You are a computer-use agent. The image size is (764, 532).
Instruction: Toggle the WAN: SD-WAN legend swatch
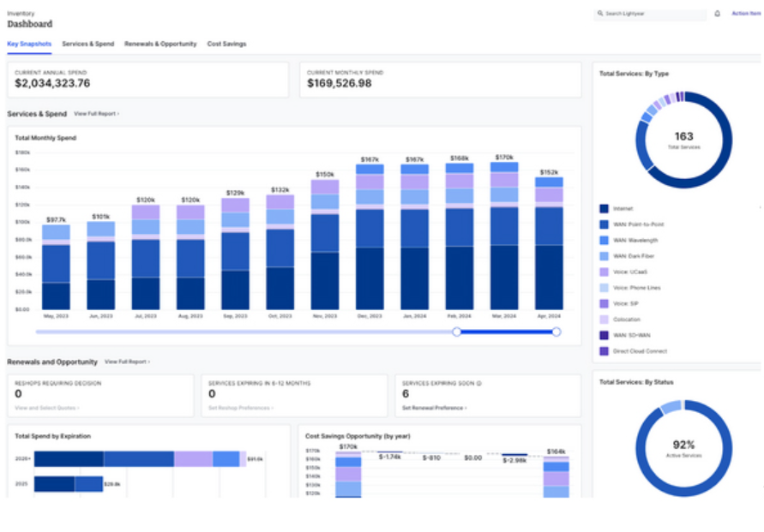coord(604,335)
